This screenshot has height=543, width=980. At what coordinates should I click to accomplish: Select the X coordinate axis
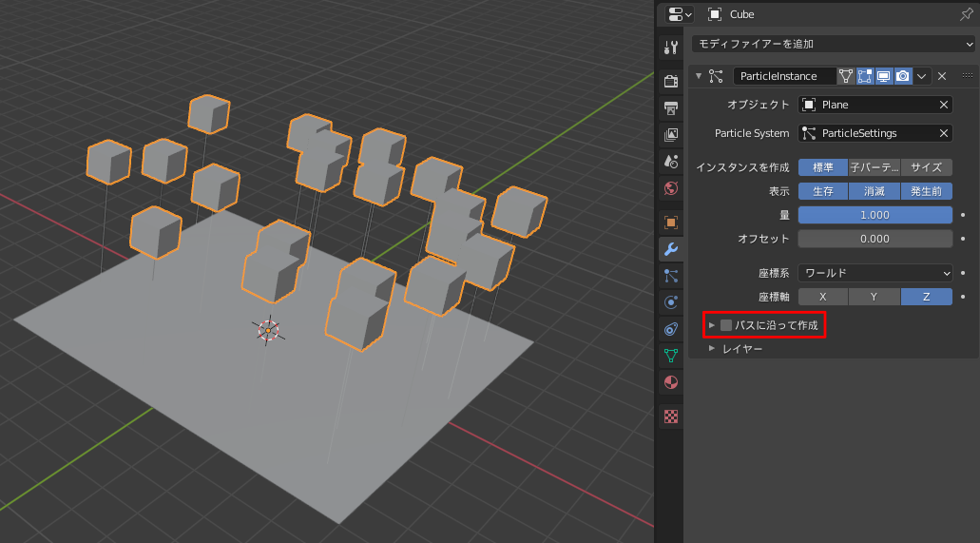click(x=823, y=297)
